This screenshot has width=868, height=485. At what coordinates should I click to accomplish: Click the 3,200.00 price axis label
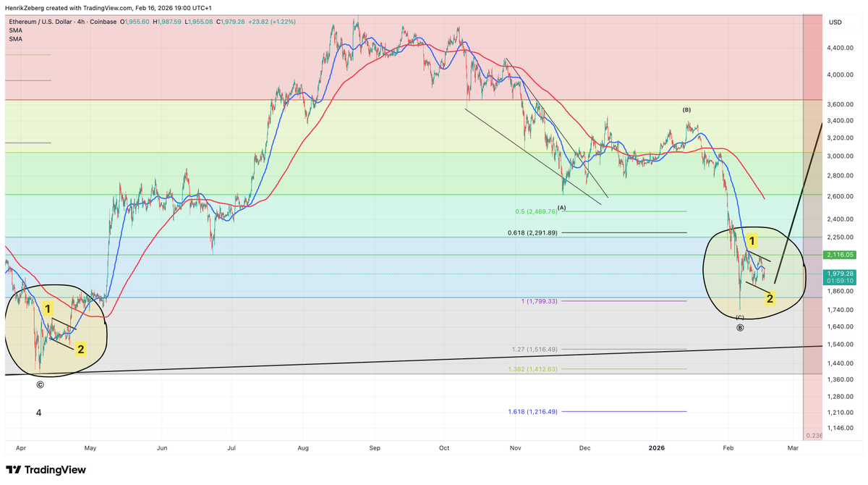point(841,139)
